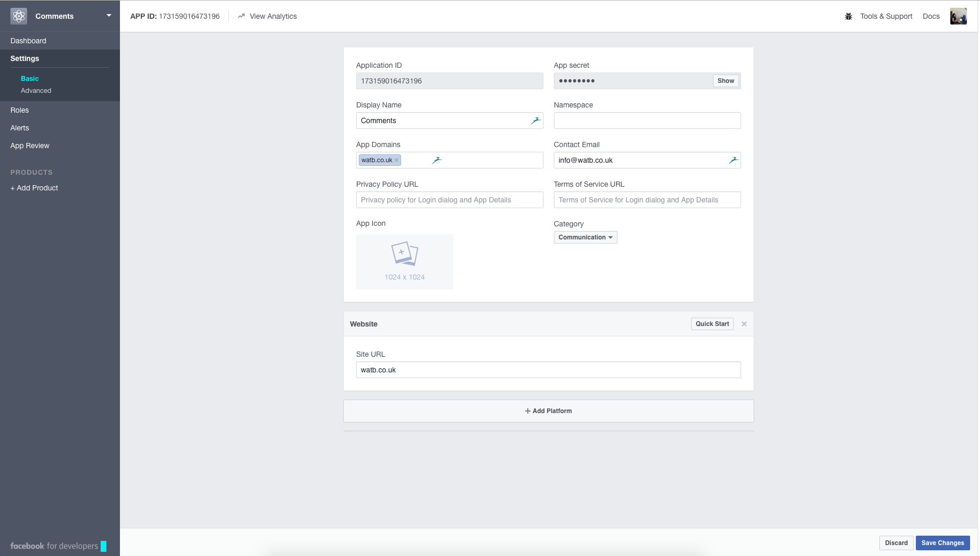Click inside the Namespace input field
This screenshot has height=556, width=980.
click(x=646, y=120)
